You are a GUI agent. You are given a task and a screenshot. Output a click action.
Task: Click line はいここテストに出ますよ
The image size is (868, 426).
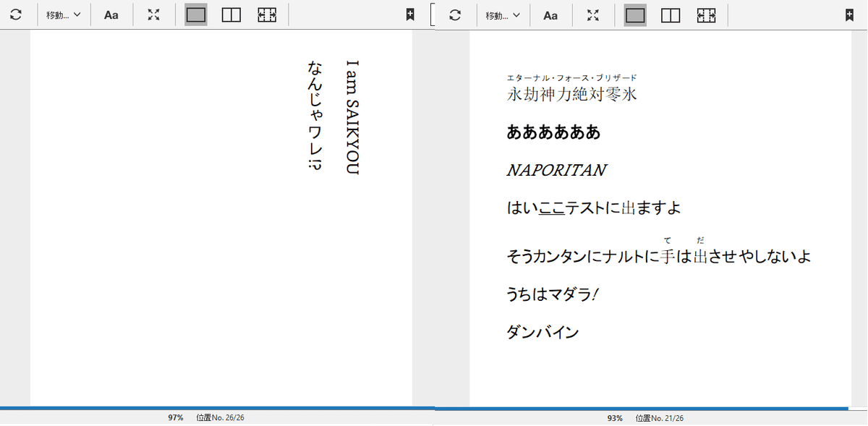click(594, 208)
